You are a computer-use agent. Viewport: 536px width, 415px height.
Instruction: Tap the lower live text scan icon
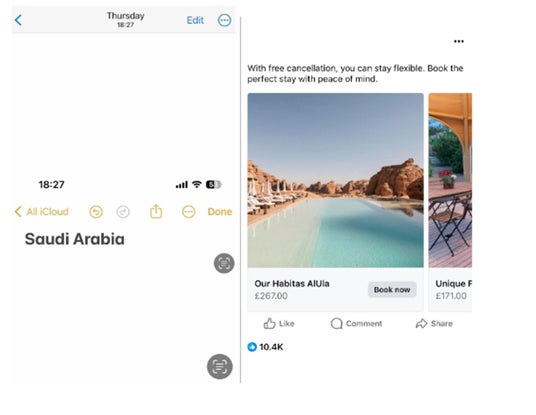click(220, 366)
